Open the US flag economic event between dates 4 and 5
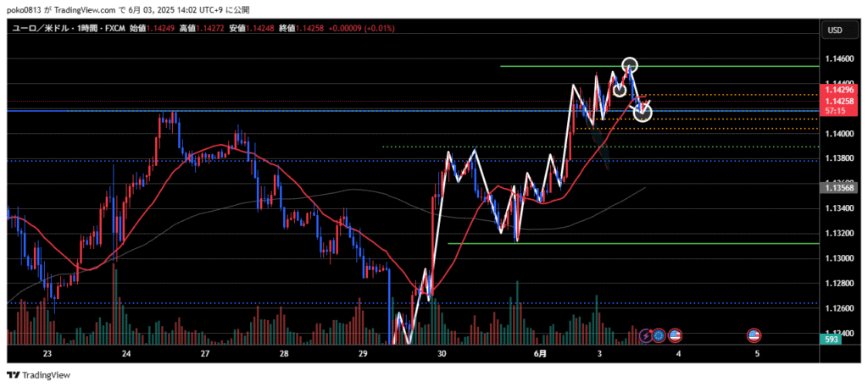Viewport: 868px width, 387px height. pyautogui.click(x=753, y=336)
